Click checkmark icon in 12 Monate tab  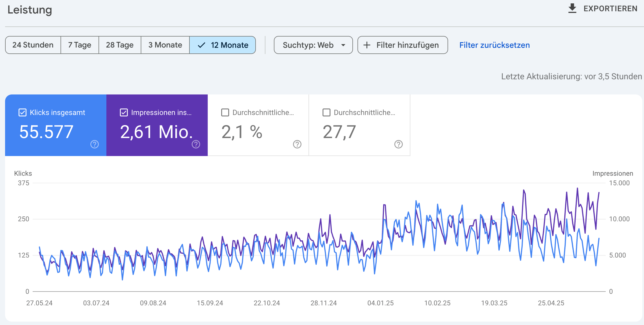[x=202, y=45]
